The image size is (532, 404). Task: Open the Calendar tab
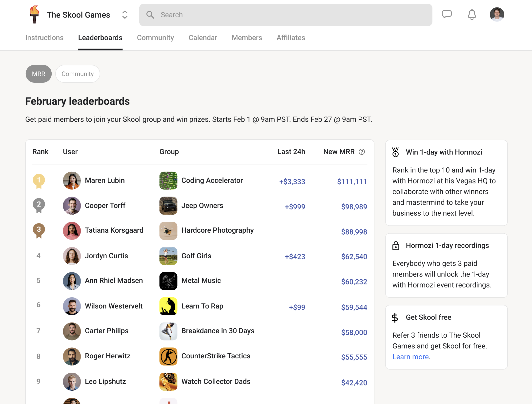[203, 38]
